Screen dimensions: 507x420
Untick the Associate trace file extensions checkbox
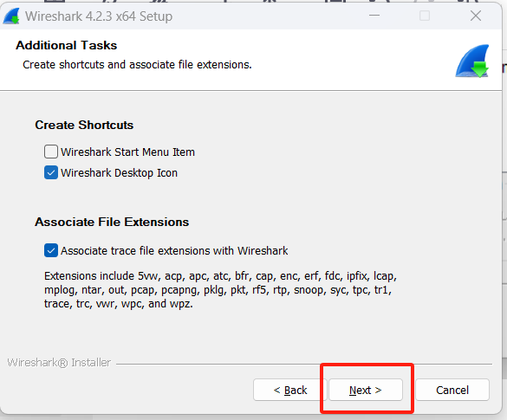pos(51,250)
